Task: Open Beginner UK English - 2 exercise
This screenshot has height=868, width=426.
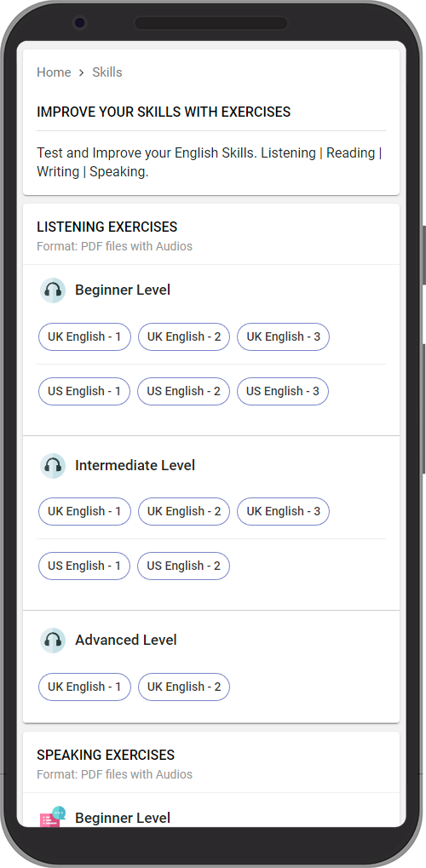Action: pyautogui.click(x=184, y=336)
